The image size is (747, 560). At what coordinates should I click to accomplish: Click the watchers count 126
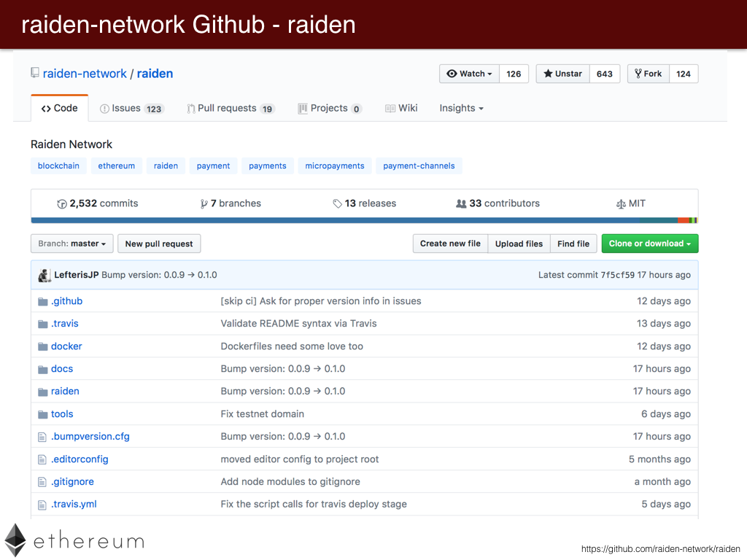514,74
